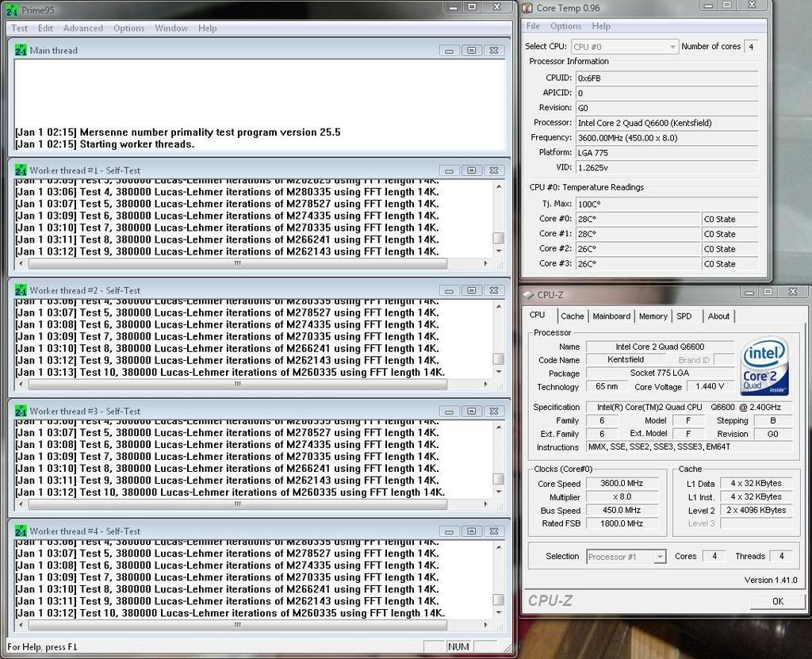
Task: Open the Select CPU dropdown in Core Temp
Action: coord(625,47)
